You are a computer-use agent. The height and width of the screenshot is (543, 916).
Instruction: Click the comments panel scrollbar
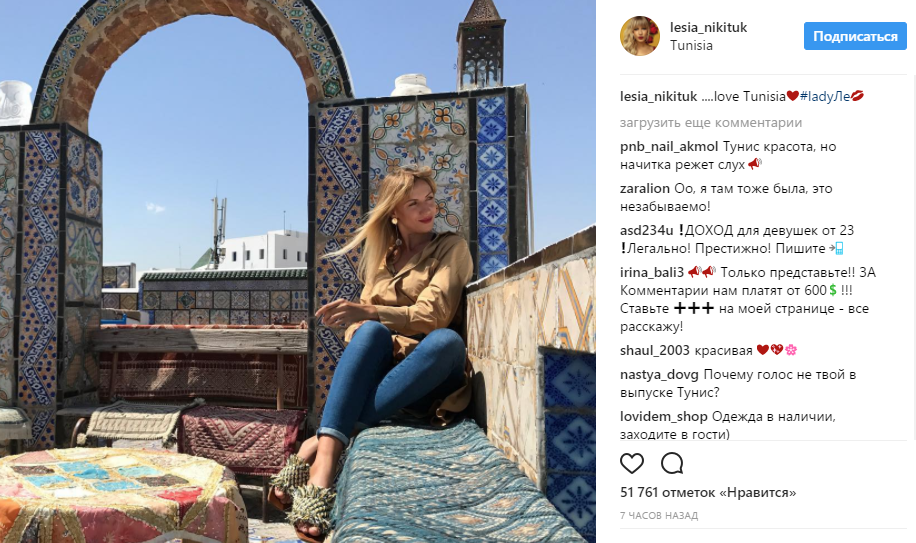point(913,257)
